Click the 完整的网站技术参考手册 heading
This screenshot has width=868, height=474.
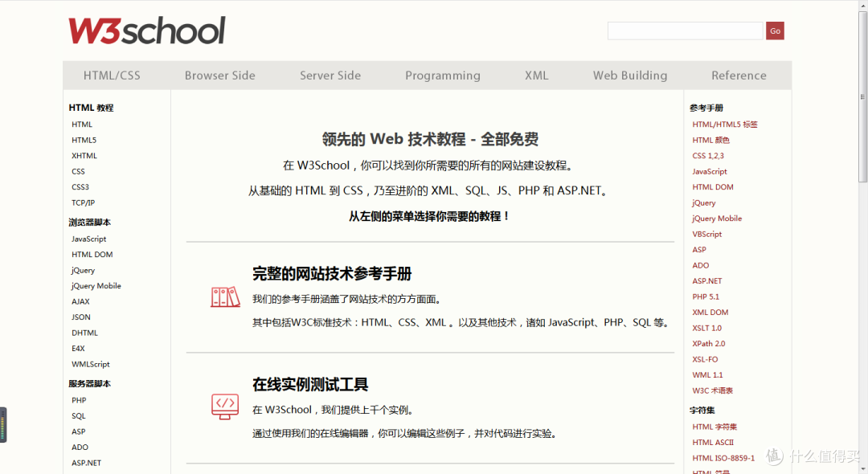tap(332, 274)
